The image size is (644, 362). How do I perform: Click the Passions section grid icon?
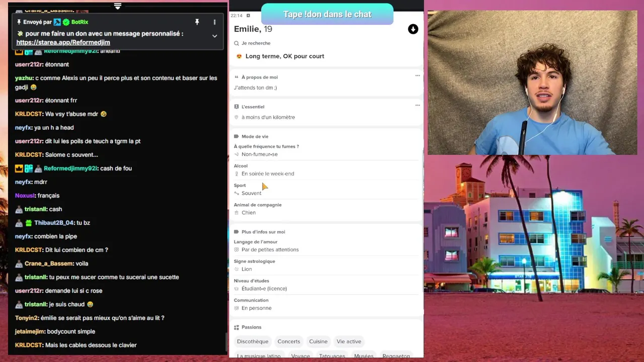coord(236,327)
